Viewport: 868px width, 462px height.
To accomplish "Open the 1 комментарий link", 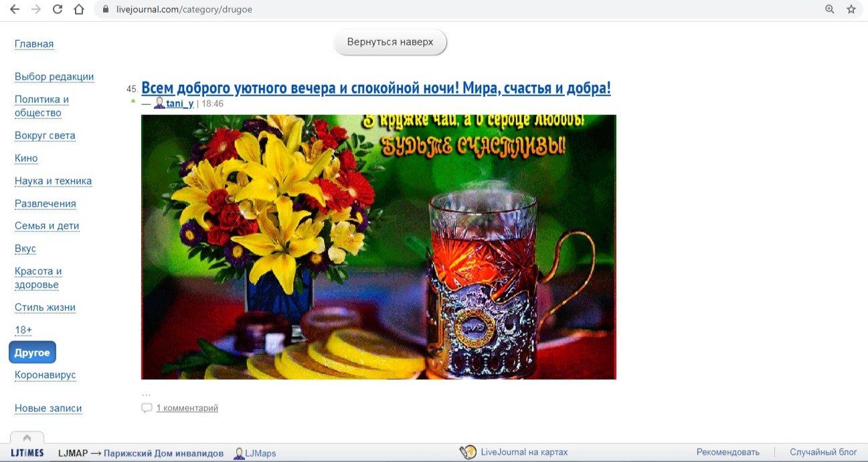I will pos(187,408).
